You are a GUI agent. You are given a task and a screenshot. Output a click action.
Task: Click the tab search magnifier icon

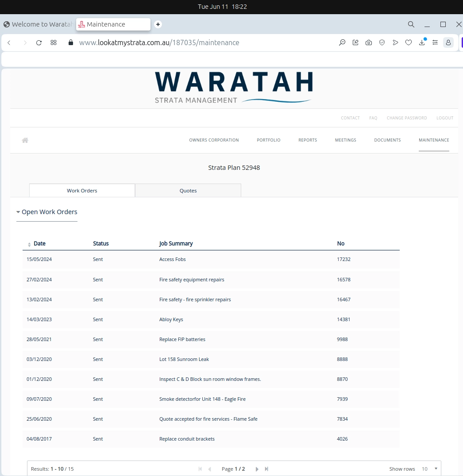[411, 24]
